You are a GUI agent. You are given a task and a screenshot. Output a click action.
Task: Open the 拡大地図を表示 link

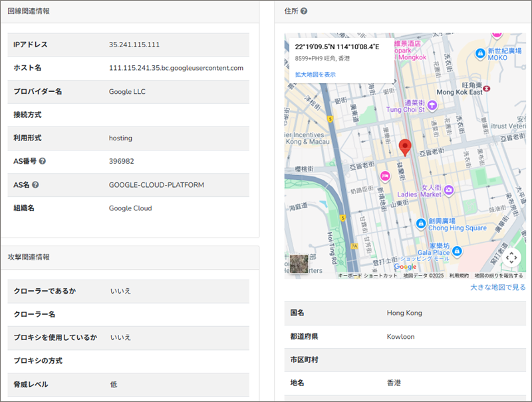tap(315, 75)
